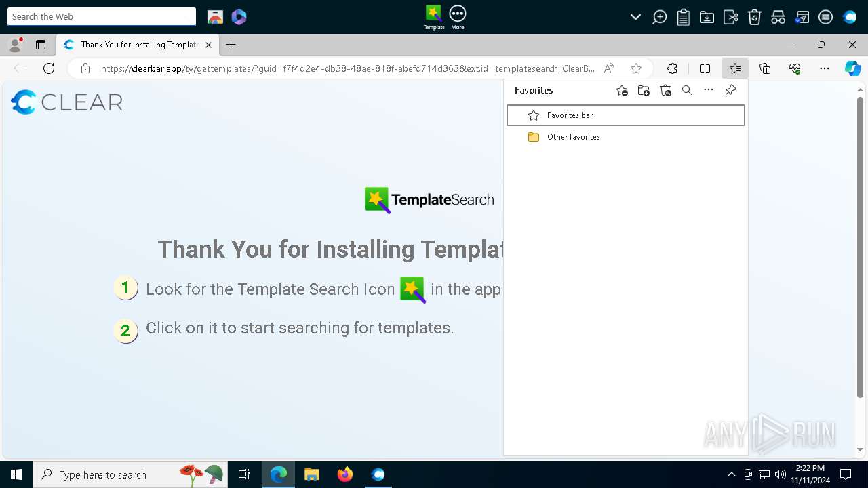868x488 pixels.
Task: Open the Copilot-style purple icon in Clear bar
Action: [x=239, y=17]
